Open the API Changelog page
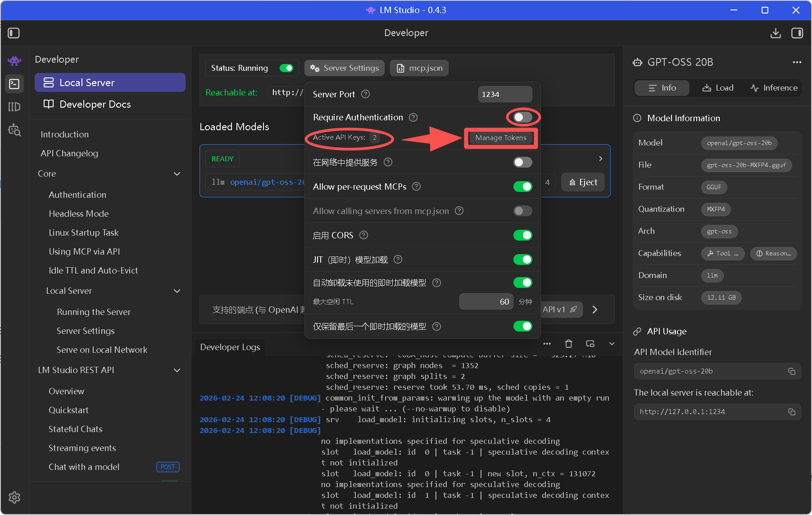The height and width of the screenshot is (515, 812). pos(69,153)
